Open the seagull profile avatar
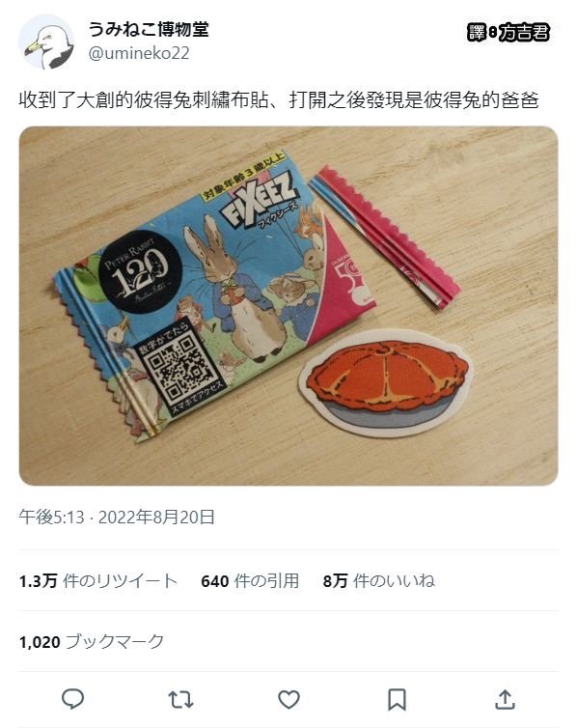The width and height of the screenshot is (577, 728). point(46,42)
